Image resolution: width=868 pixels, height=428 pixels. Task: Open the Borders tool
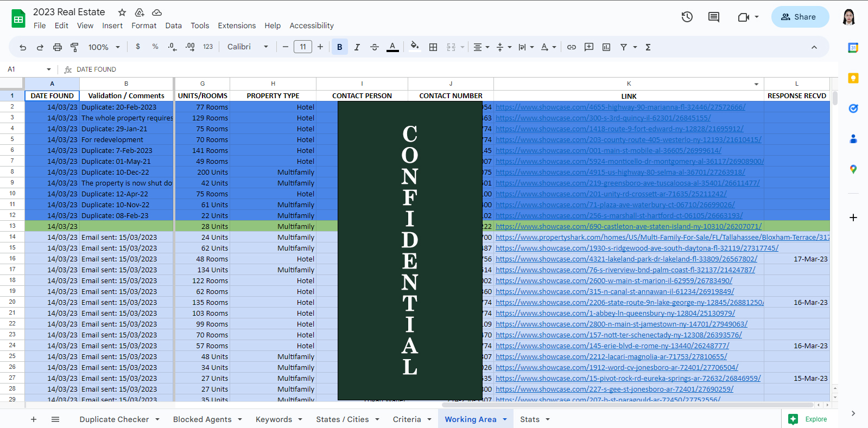(x=433, y=47)
